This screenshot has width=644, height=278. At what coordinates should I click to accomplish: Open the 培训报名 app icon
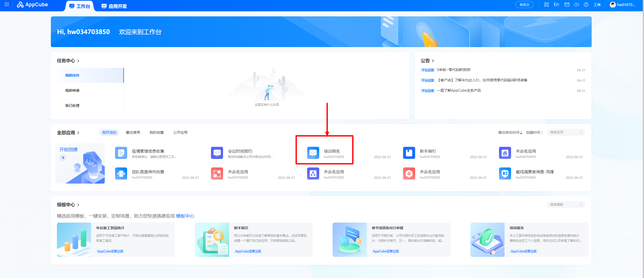pos(313,153)
